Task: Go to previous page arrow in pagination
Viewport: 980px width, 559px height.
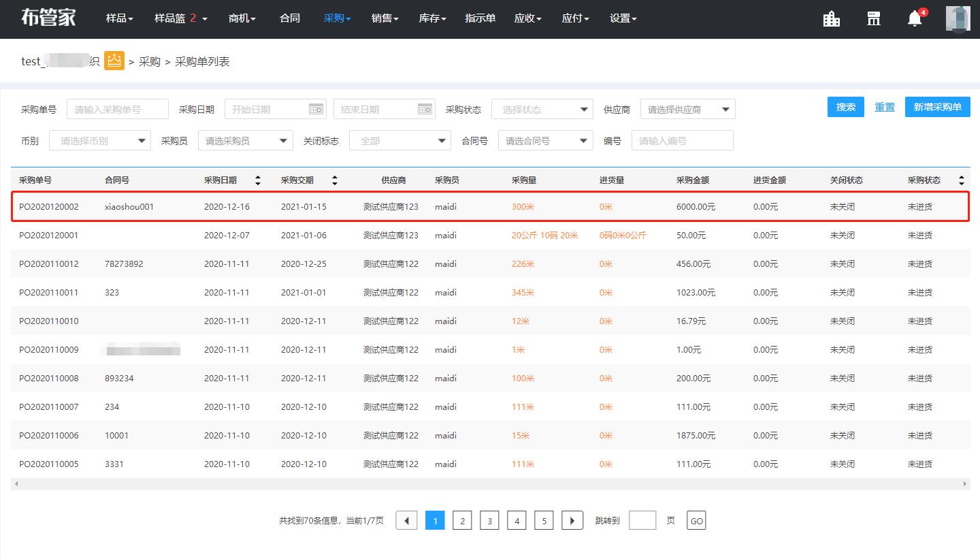Action: 406,521
